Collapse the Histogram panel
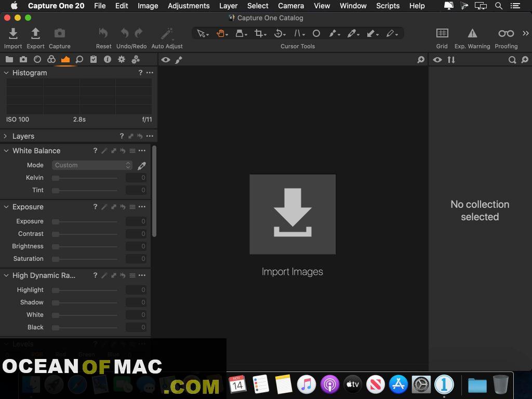The width and height of the screenshot is (532, 399). pos(6,73)
